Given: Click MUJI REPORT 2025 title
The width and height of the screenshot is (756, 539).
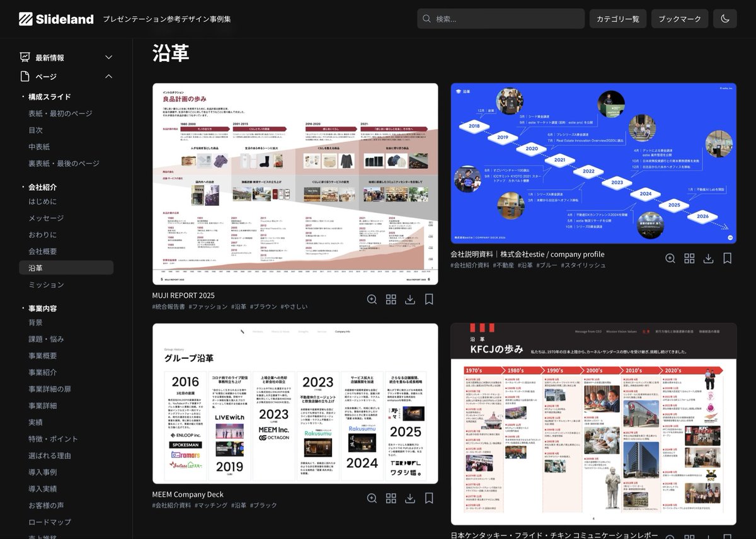Looking at the screenshot, I should tap(183, 295).
